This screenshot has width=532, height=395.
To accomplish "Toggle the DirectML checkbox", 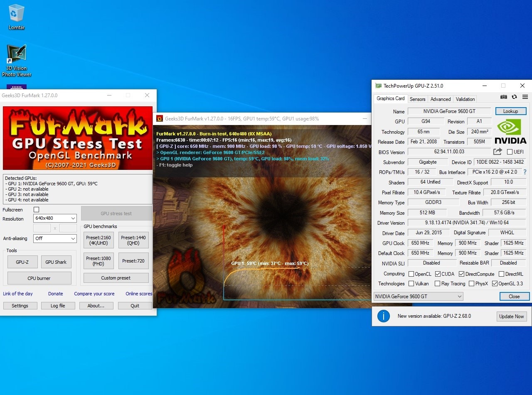I will [501, 274].
